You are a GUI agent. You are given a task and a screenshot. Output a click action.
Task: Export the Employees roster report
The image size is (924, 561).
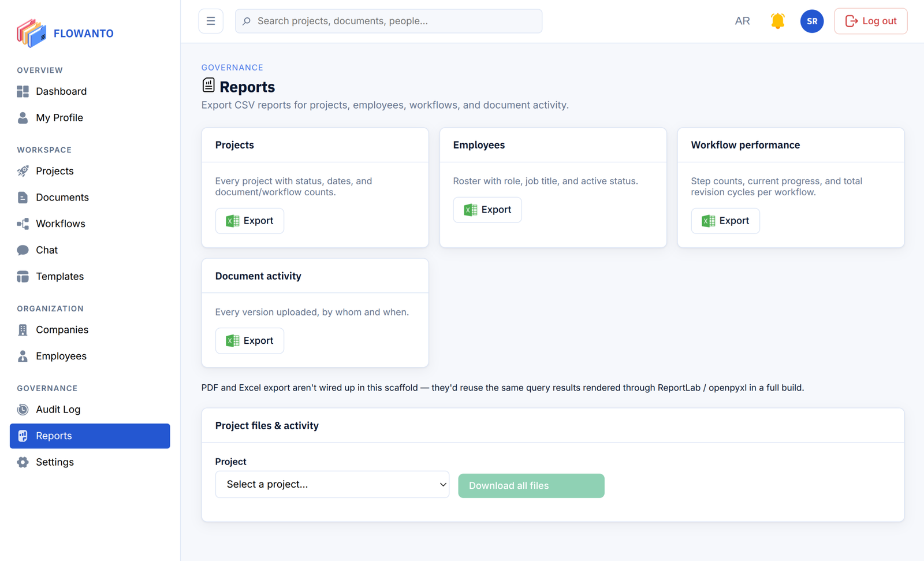487,210
